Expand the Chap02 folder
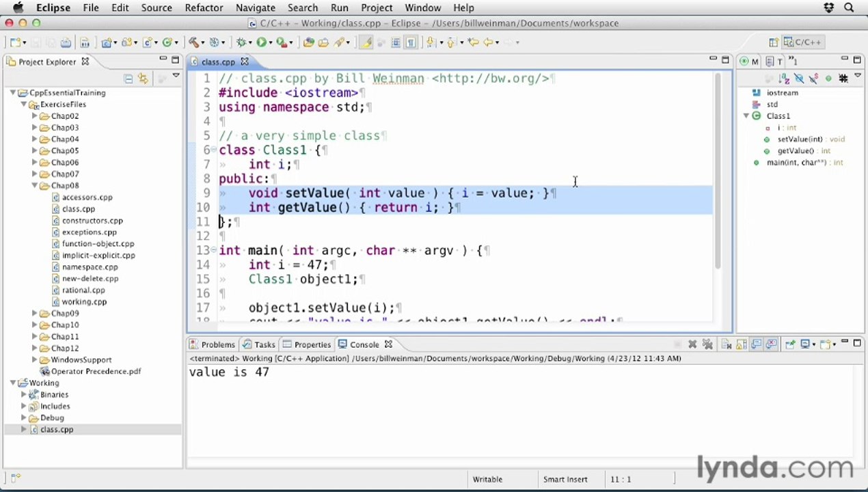 (35, 115)
